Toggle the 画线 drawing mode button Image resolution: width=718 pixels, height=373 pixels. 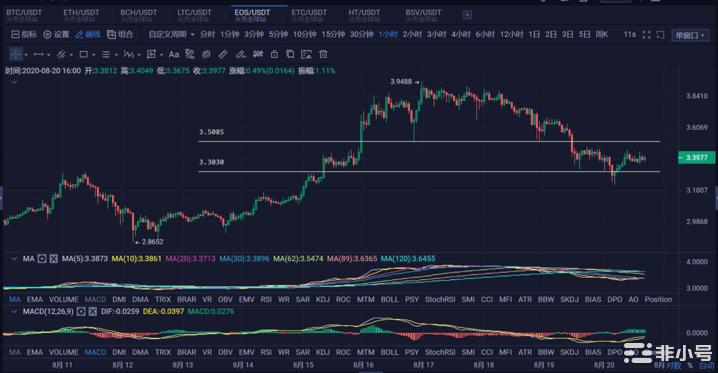[x=88, y=34]
